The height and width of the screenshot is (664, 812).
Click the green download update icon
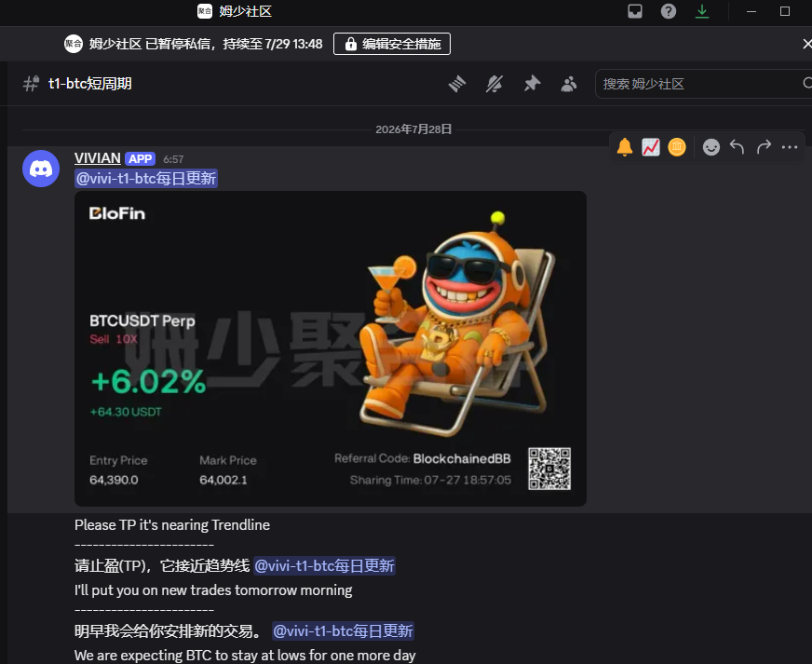(702, 11)
